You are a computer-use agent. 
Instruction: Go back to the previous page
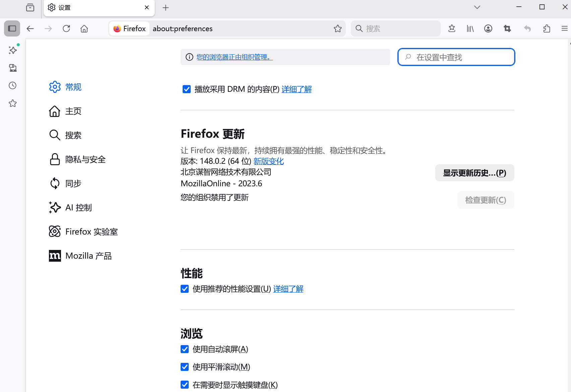click(30, 28)
